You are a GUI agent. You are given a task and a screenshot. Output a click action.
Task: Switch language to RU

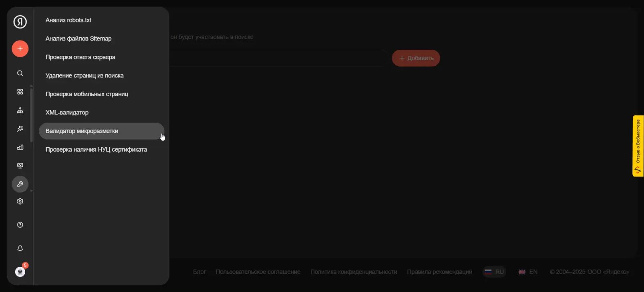pos(494,272)
